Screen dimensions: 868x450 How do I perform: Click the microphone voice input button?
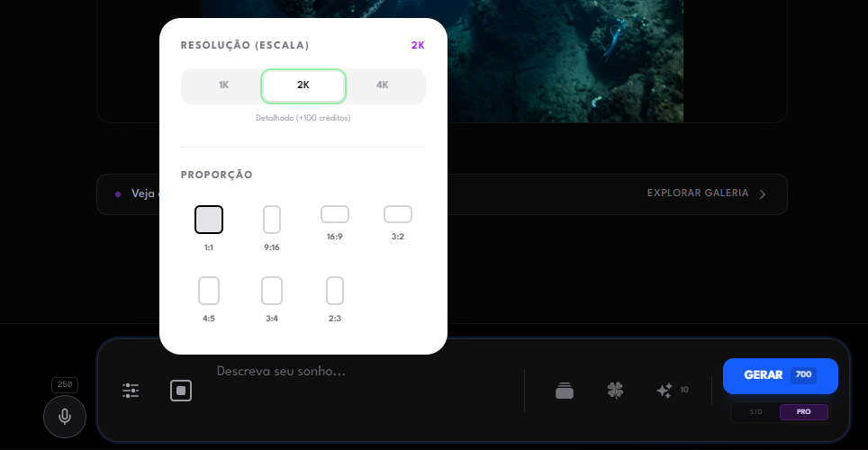click(x=65, y=417)
